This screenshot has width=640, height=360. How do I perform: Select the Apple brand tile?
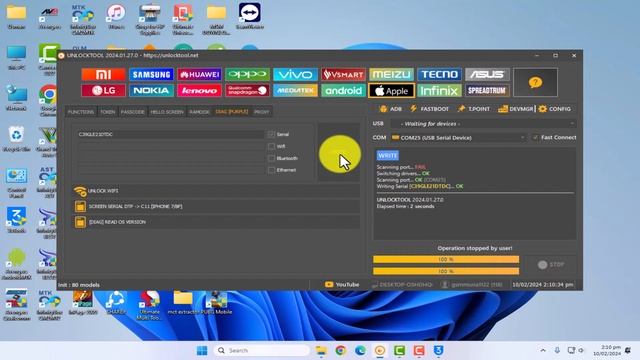[x=391, y=90]
